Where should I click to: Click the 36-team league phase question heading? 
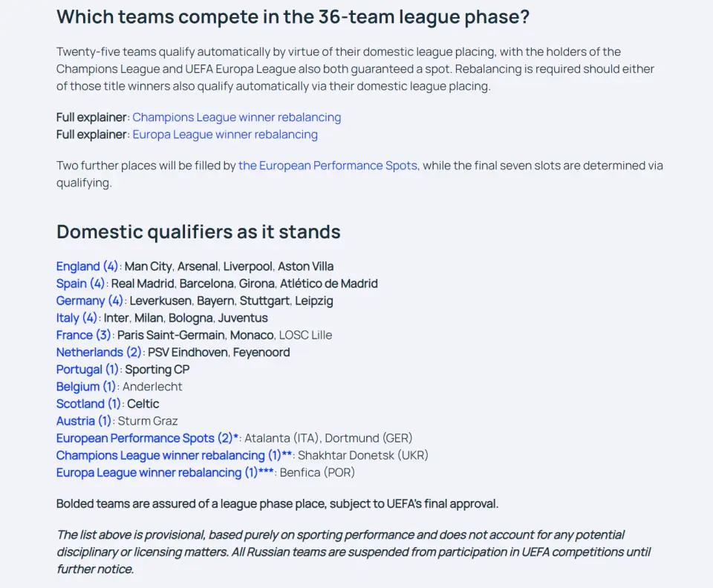click(x=293, y=17)
